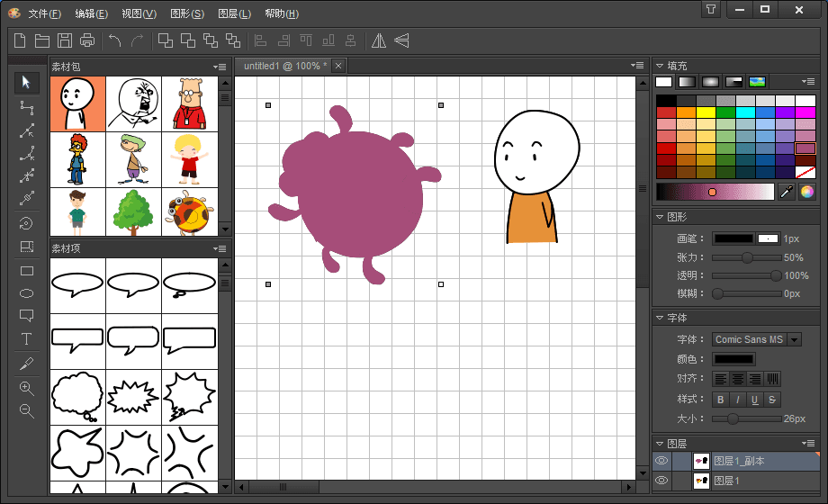
Task: Select the ellipse shape tool
Action: 26,293
